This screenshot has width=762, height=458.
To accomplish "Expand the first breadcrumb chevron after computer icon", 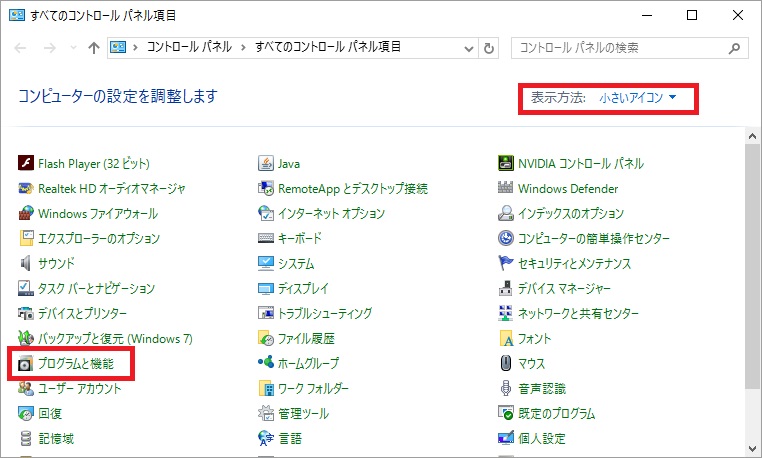I will [x=135, y=48].
